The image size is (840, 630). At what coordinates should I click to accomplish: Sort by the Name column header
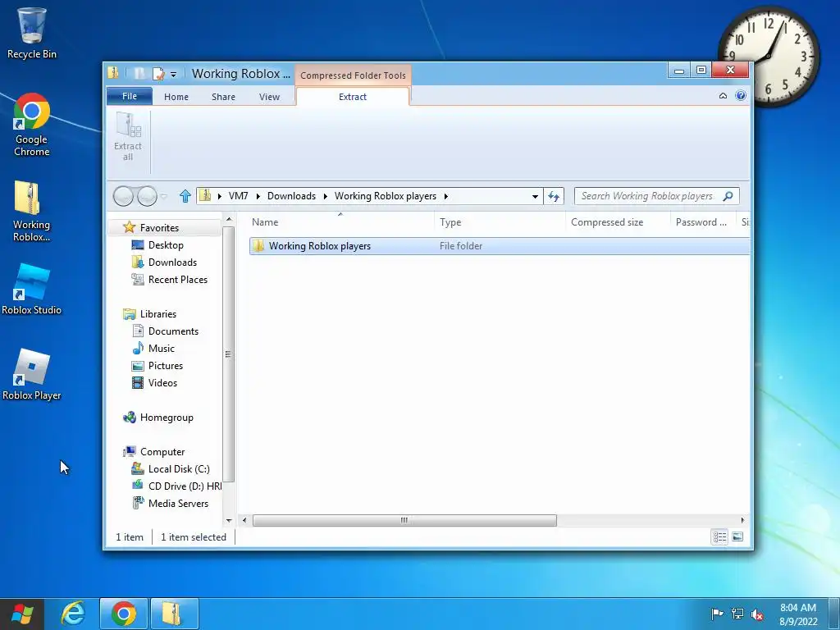[x=341, y=222]
